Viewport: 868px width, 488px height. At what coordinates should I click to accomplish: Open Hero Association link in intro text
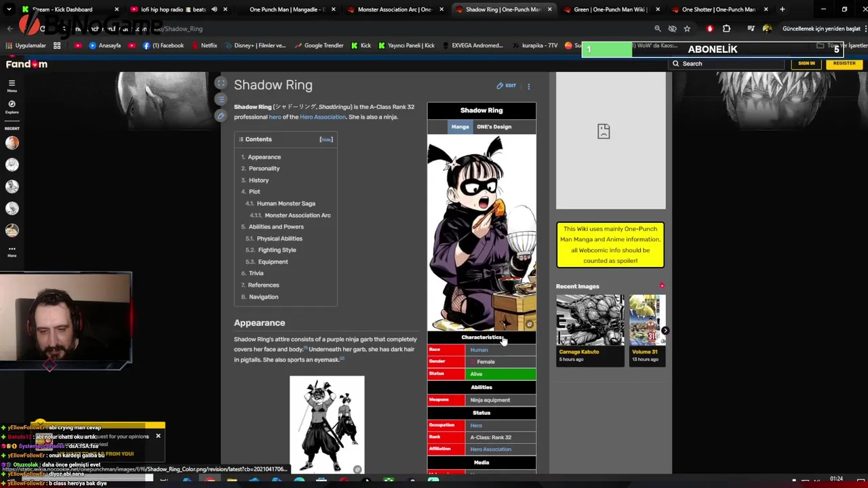(x=323, y=117)
